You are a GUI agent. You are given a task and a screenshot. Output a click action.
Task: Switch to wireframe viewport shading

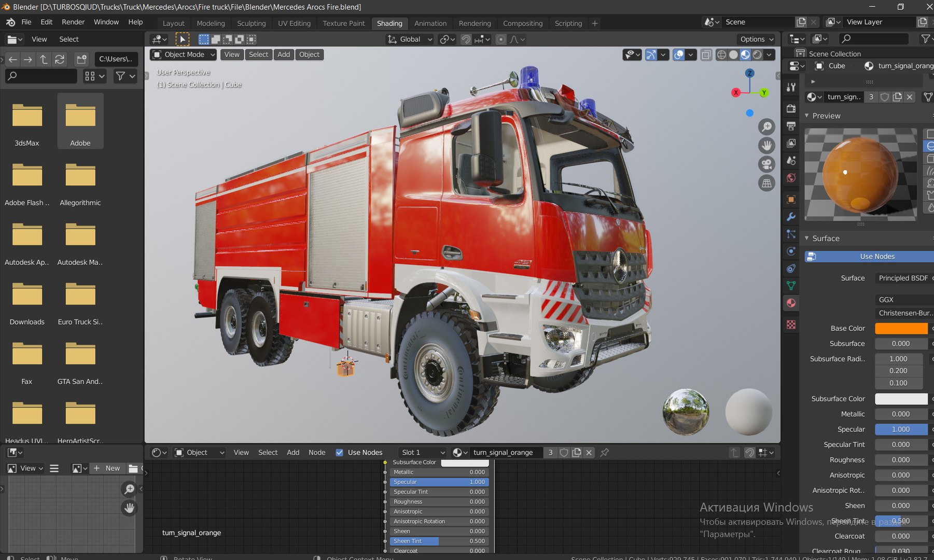pos(721,54)
